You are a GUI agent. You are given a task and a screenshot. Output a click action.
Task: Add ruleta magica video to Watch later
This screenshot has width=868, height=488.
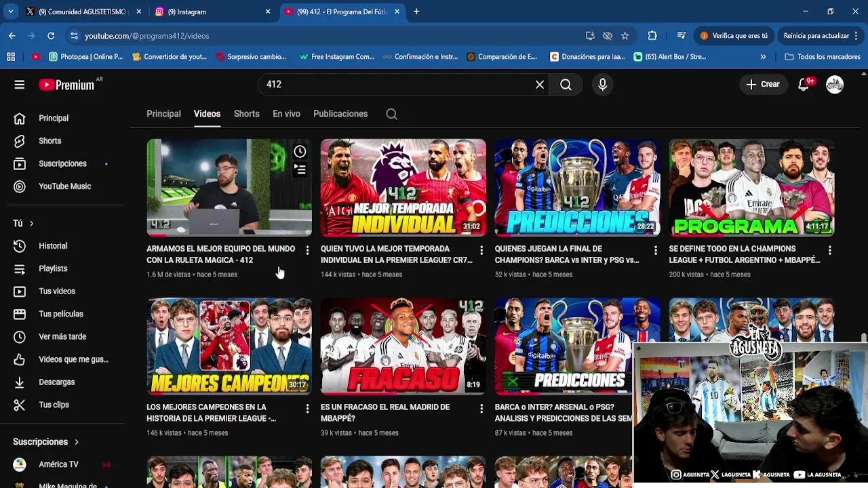click(x=300, y=151)
